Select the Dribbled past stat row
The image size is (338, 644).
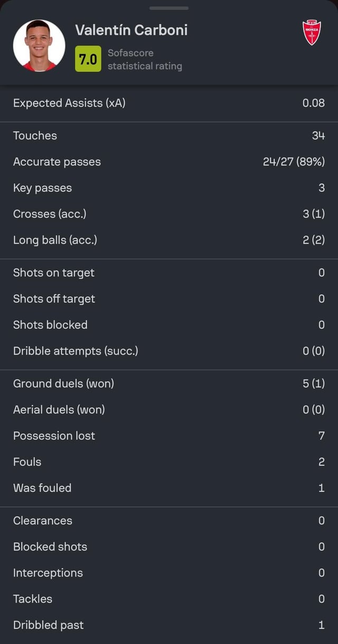click(x=169, y=626)
